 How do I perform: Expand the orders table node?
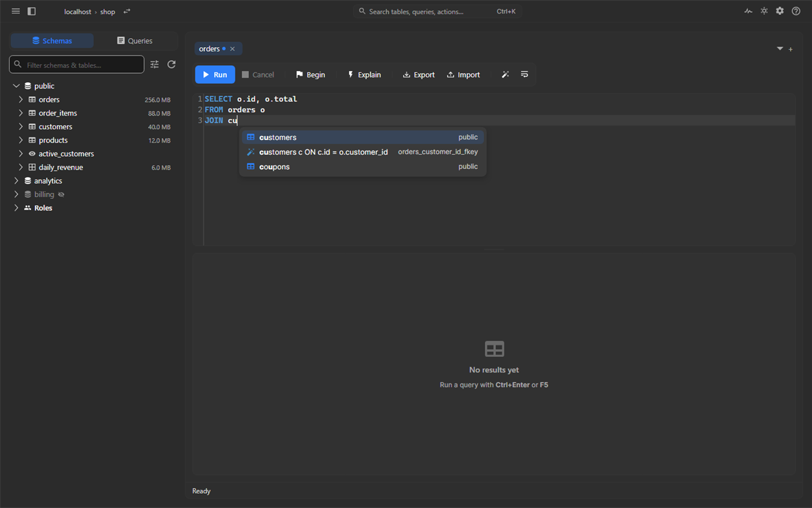21,99
